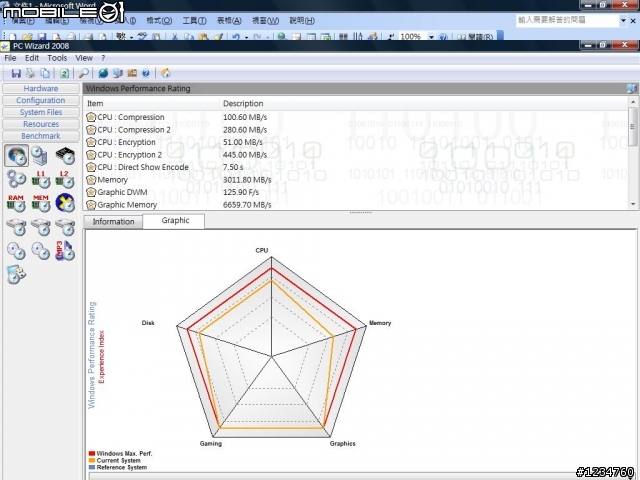Open the System Files section button

click(x=41, y=112)
